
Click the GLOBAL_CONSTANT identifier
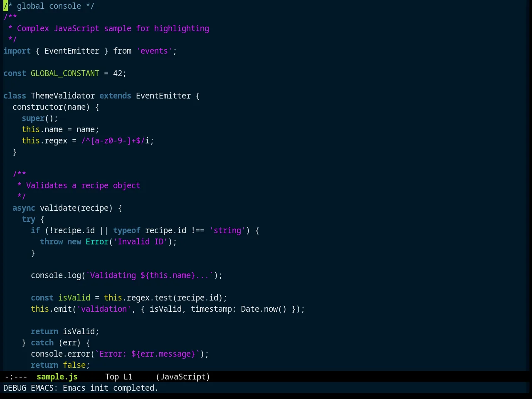(x=65, y=73)
